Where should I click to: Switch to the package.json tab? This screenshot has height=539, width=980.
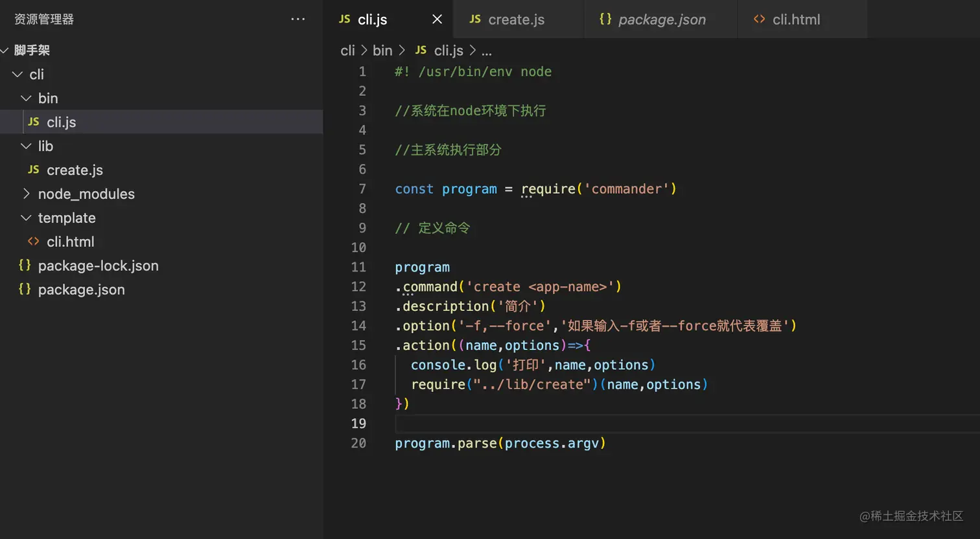coord(661,19)
